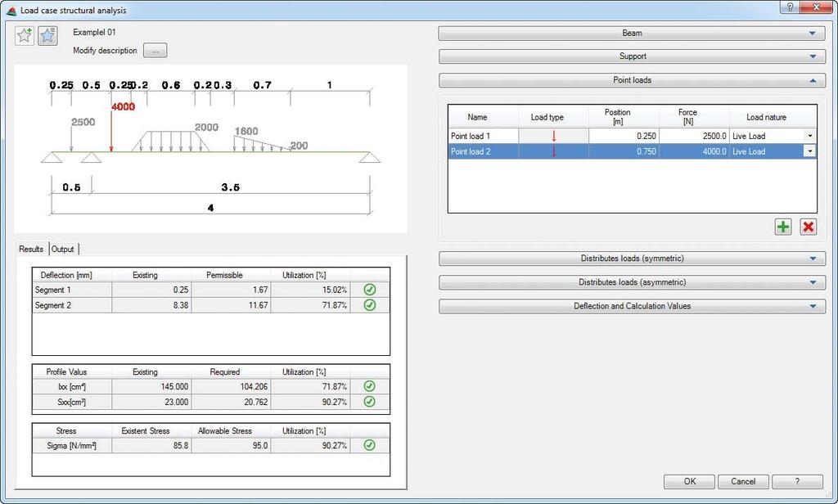This screenshot has height=504, width=838.
Task: Click the 4000.0 force cell
Action: (x=694, y=151)
